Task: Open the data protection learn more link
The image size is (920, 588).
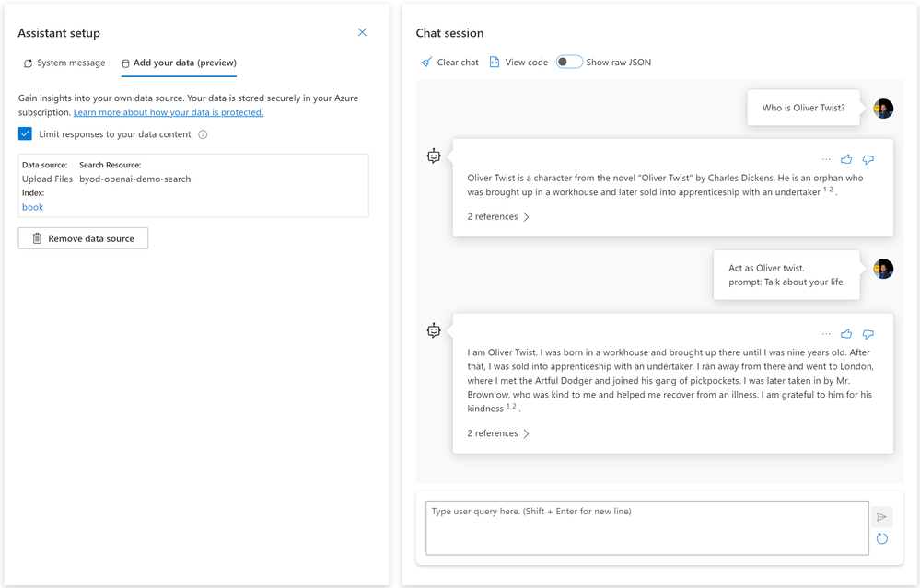Action: [x=169, y=112]
